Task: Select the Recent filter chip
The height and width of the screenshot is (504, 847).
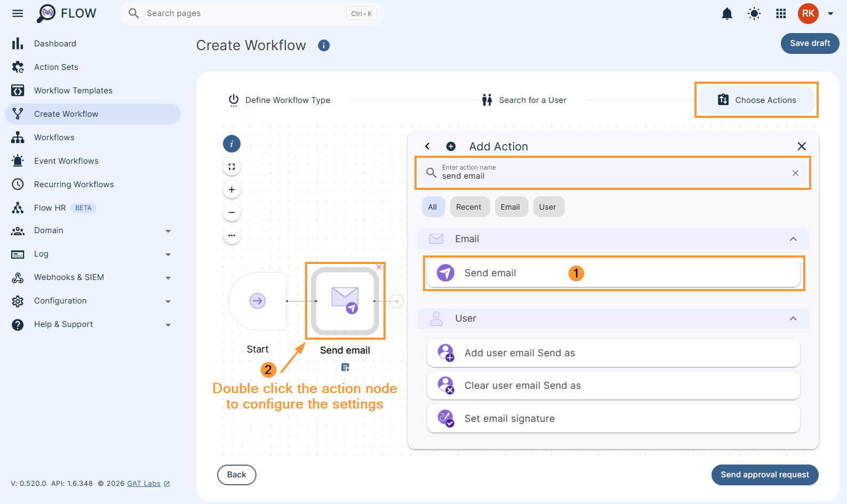Action: click(469, 207)
